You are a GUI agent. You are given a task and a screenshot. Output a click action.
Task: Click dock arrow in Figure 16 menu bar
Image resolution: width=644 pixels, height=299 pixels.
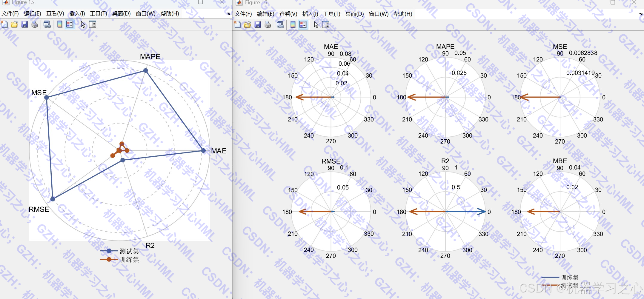[641, 14]
